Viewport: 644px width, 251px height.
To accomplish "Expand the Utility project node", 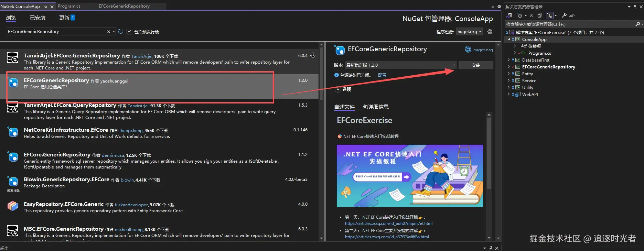I will point(509,87).
